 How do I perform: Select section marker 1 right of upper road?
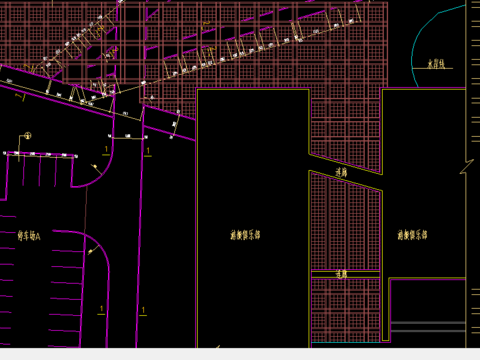pos(148,152)
